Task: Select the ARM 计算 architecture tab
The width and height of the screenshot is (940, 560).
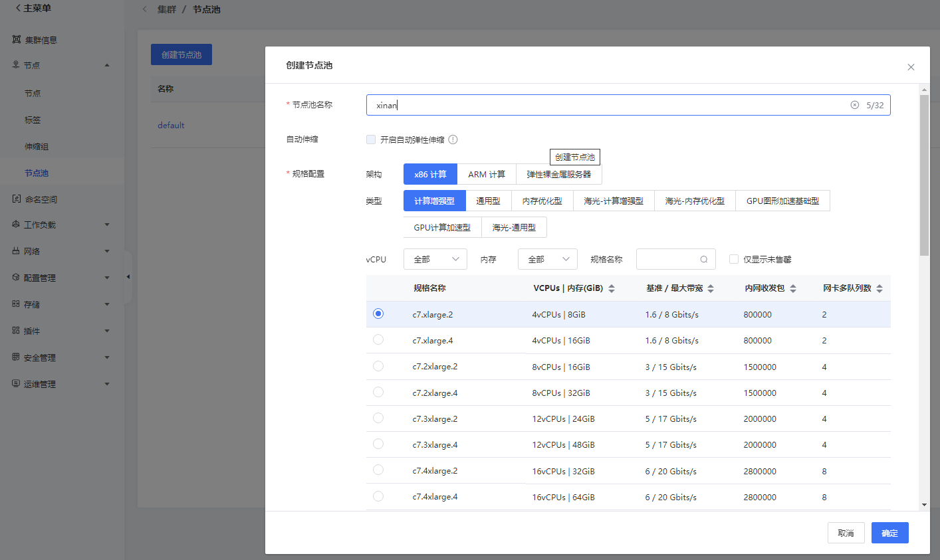Action: click(x=487, y=174)
